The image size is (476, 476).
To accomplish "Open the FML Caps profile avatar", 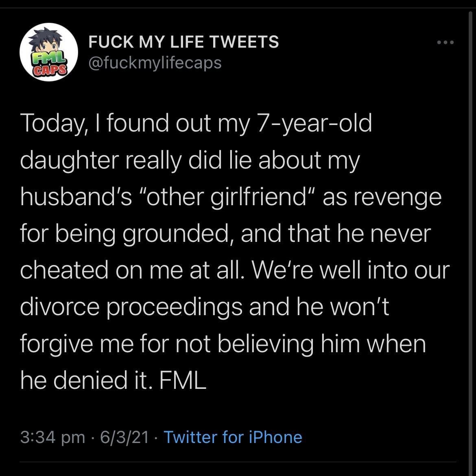I will (49, 52).
